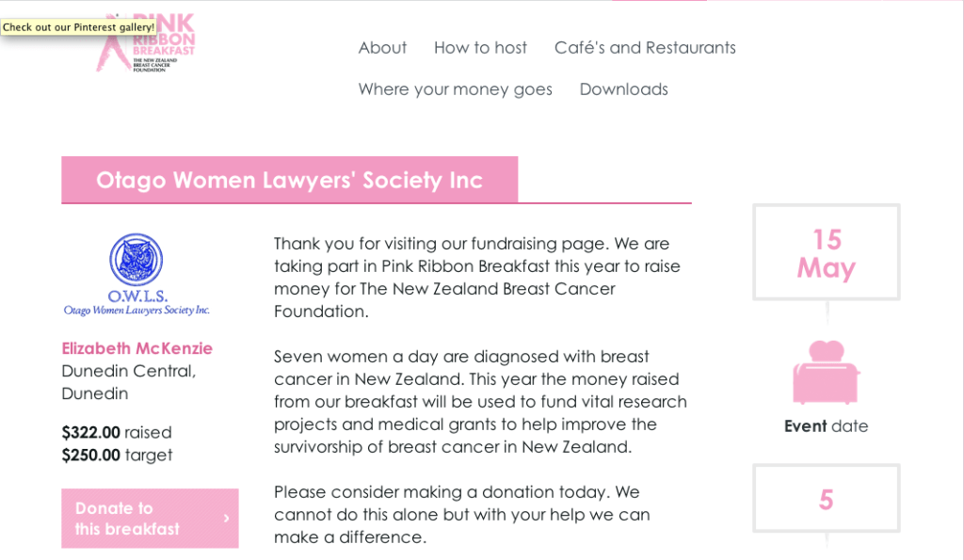This screenshot has height=560, width=964.
Task: Expand the donate button via its chevron arrow
Action: (x=225, y=518)
